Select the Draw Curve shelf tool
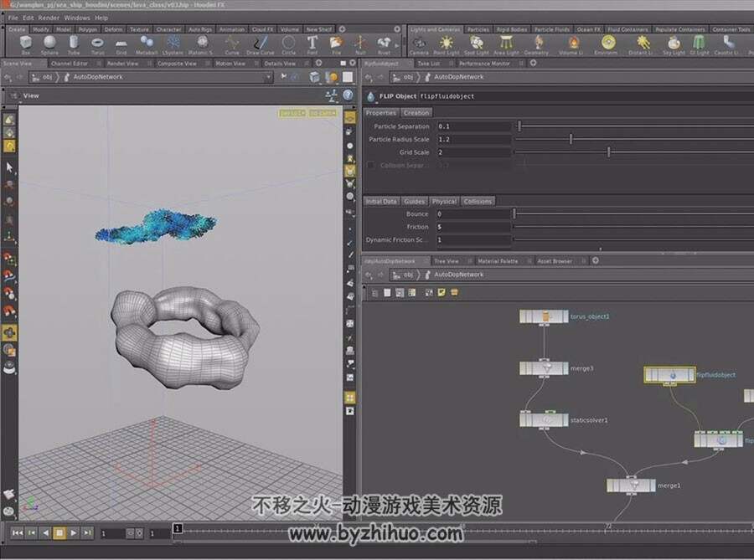 pos(261,45)
